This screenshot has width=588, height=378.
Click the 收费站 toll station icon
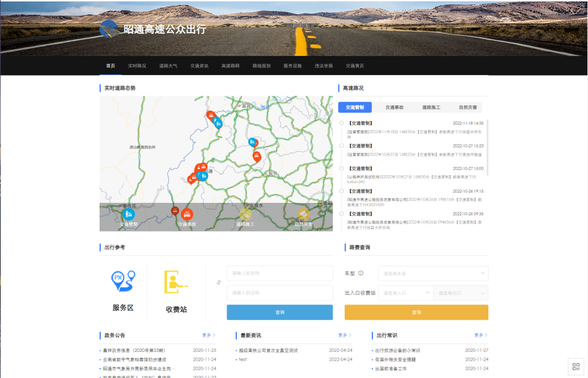(x=175, y=282)
